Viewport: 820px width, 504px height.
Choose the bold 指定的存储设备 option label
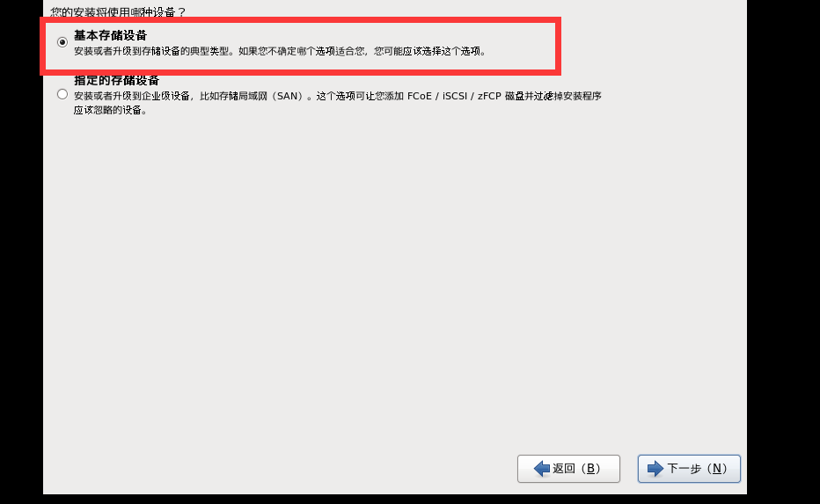tap(116, 81)
